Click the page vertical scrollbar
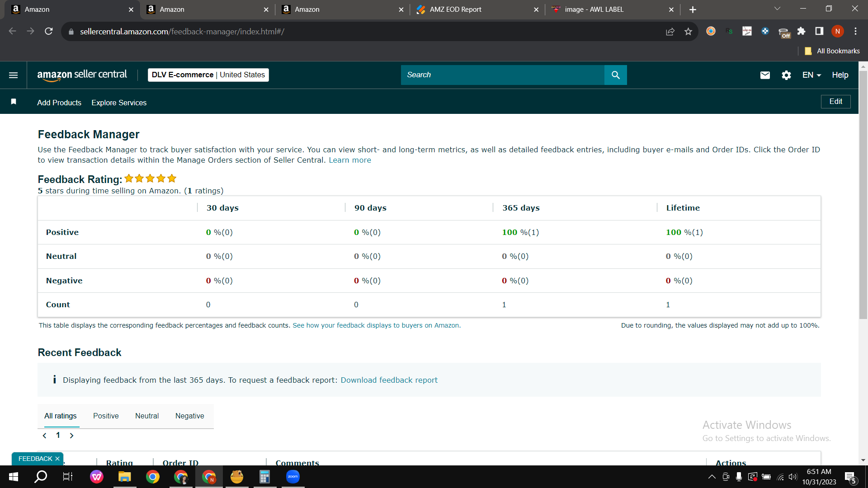868x488 pixels. coord(863,194)
